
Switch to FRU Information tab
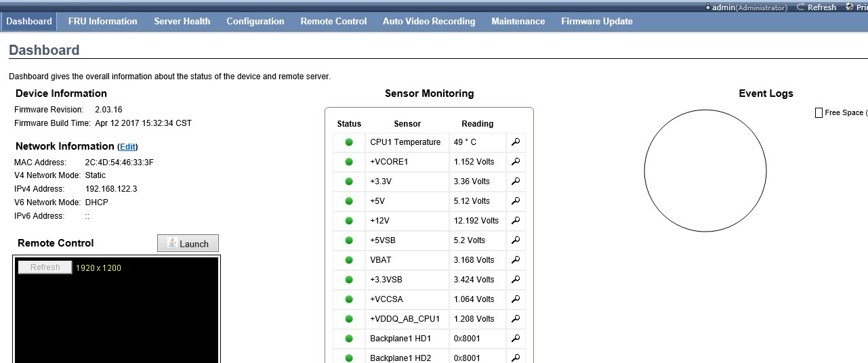103,21
